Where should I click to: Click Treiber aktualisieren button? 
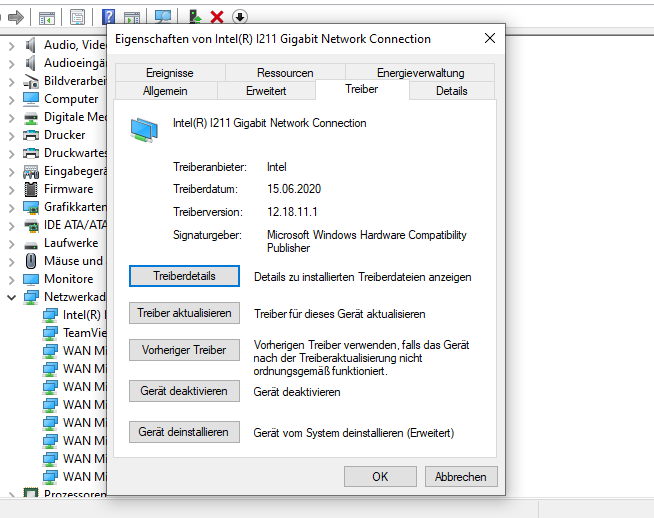[x=184, y=313]
